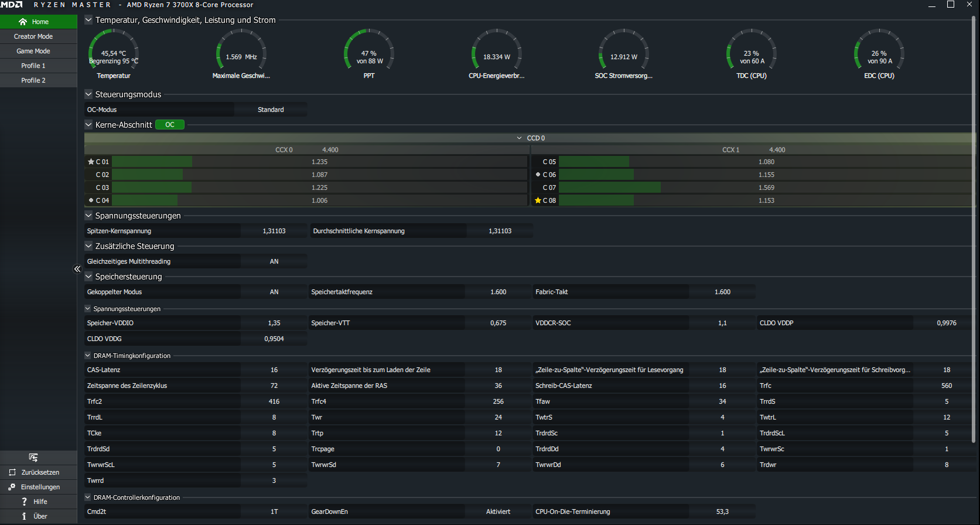
Task: Click the Speichertaktfrequenz value 1.600
Action: (498, 292)
